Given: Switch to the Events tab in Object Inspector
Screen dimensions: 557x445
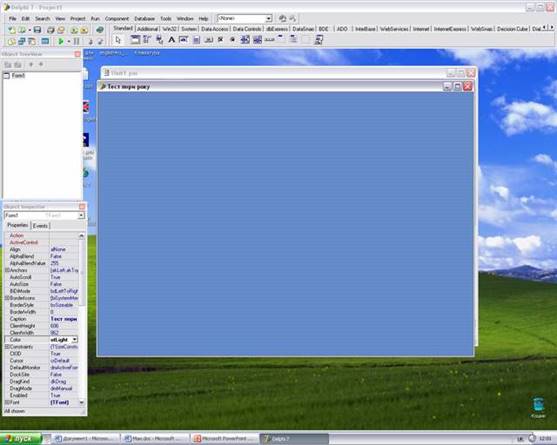Looking at the screenshot, I should pos(40,226).
